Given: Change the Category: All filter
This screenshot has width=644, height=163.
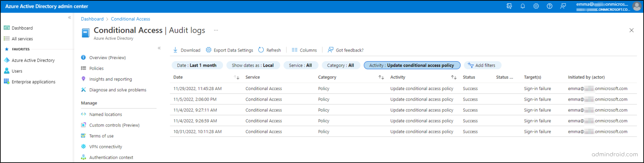Looking at the screenshot, I should point(341,65).
